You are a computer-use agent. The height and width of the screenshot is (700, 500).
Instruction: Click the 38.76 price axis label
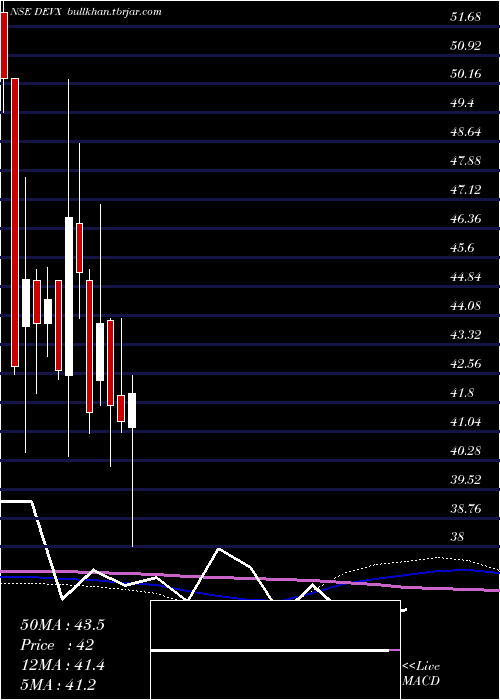[466, 509]
